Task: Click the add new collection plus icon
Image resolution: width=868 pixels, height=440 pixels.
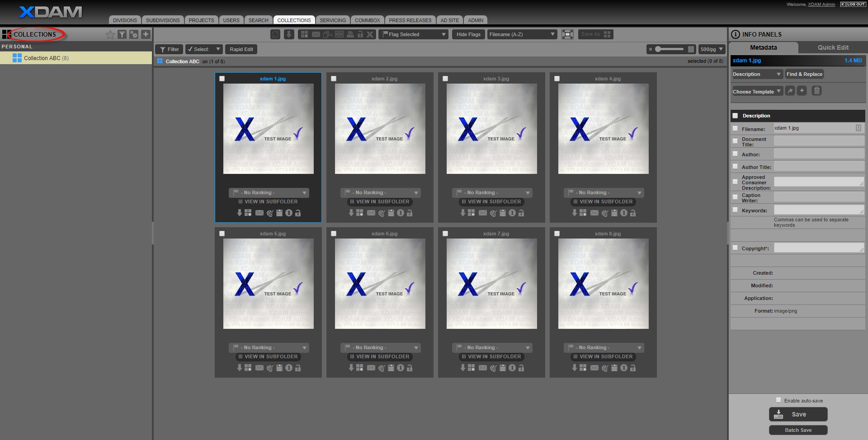Action: click(146, 34)
